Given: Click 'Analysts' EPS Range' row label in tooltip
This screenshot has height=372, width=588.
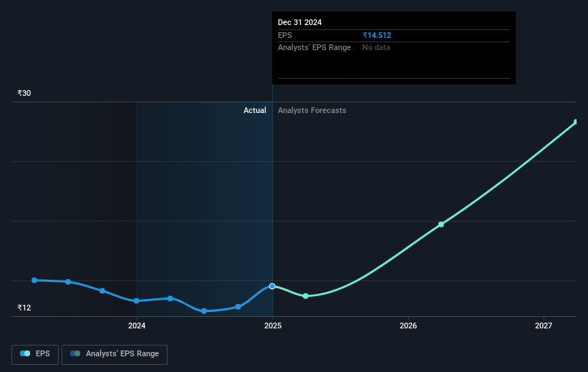Looking at the screenshot, I should (314, 48).
